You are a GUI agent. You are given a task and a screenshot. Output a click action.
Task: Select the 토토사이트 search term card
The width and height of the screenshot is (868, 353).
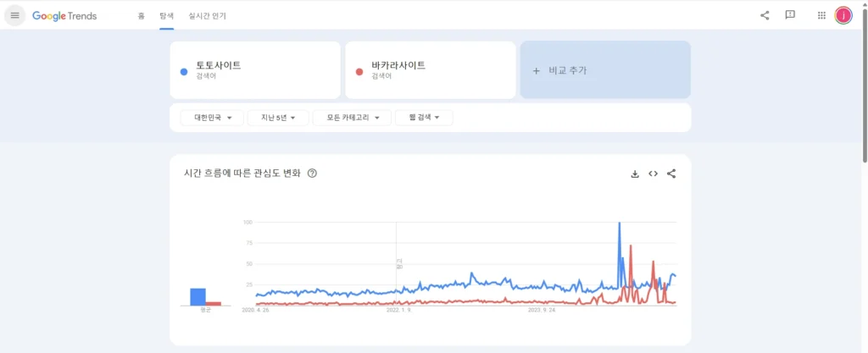click(254, 70)
